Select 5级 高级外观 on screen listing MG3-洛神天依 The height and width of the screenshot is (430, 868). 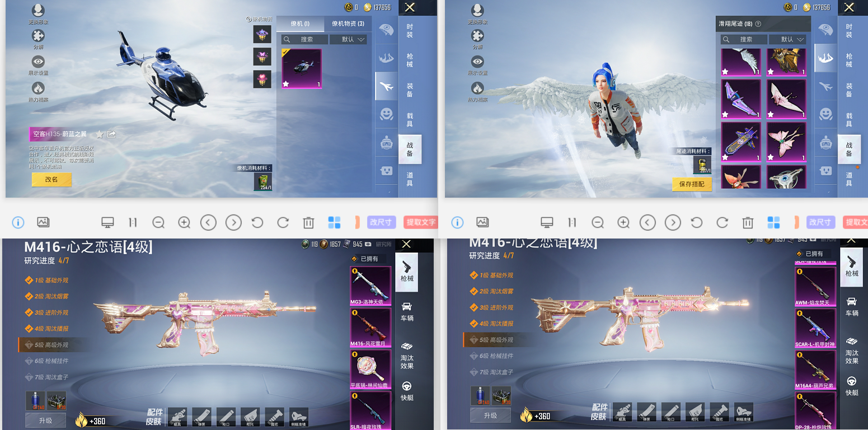[50, 345]
